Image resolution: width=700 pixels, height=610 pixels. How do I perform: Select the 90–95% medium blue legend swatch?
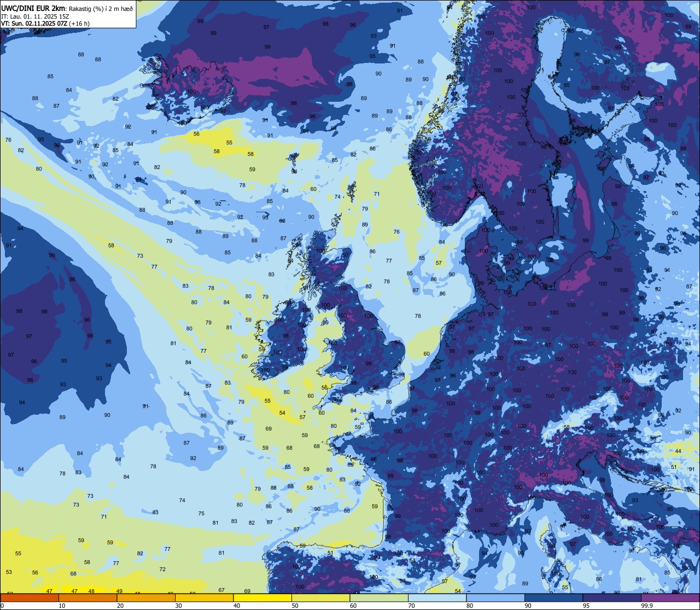pos(553,597)
